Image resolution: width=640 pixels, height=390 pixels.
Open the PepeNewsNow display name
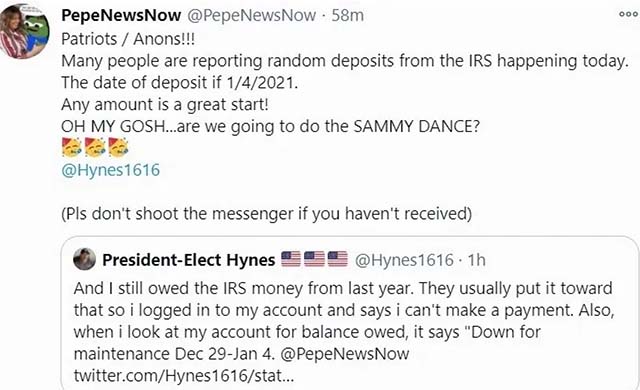click(121, 16)
